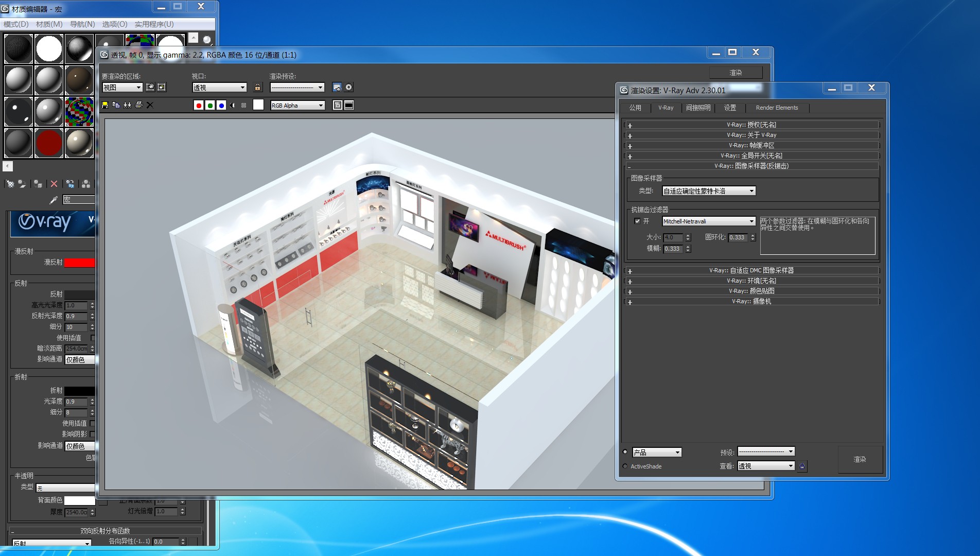The width and height of the screenshot is (980, 556).
Task: Open the render region 视图 dropdown
Action: [122, 88]
